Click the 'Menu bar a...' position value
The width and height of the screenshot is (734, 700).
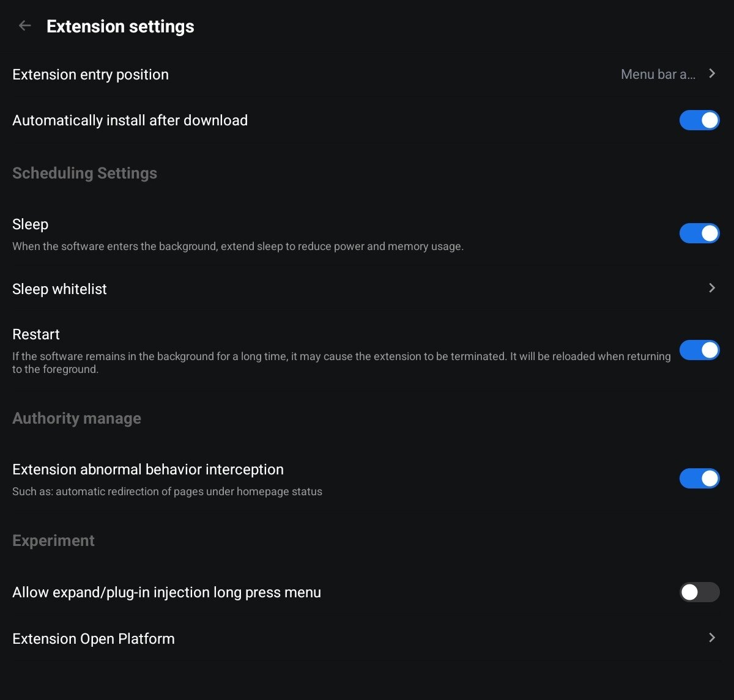coord(658,75)
